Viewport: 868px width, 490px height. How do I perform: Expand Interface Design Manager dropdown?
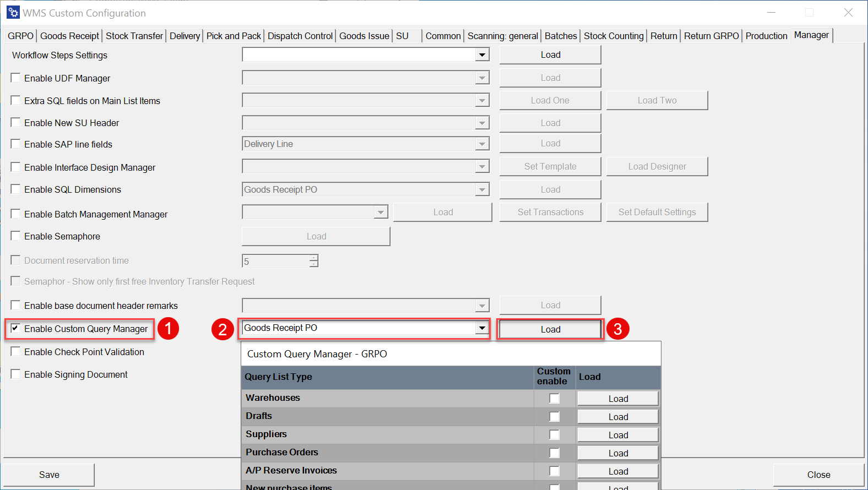[482, 166]
